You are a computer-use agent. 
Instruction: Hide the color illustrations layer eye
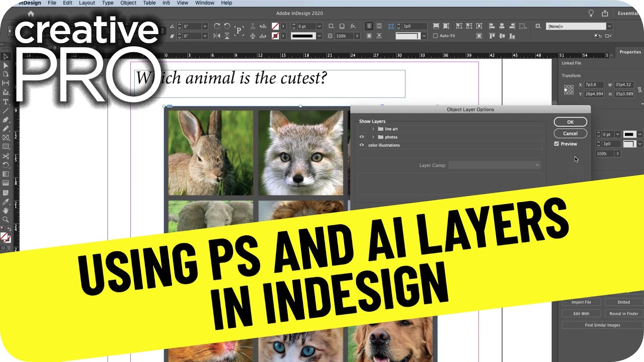[x=362, y=145]
